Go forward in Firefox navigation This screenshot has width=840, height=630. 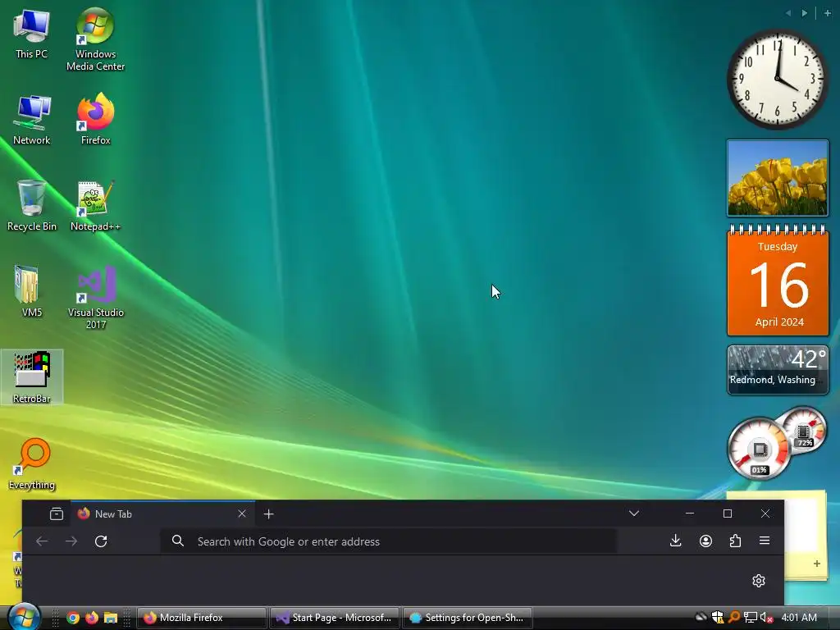pos(71,541)
